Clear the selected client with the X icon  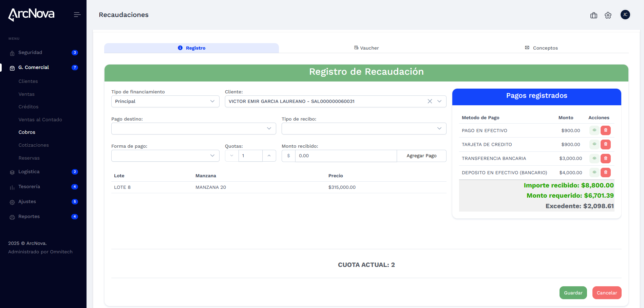430,101
